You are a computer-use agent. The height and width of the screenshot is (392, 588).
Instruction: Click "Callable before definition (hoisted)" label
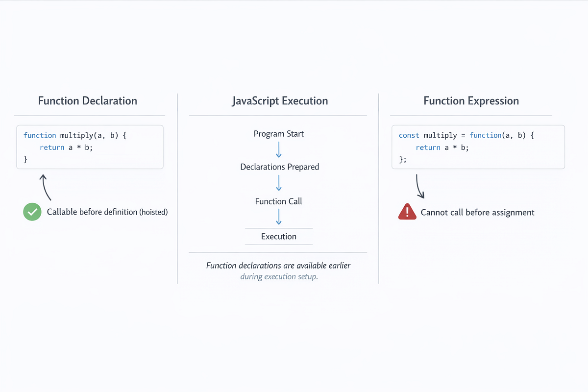pyautogui.click(x=107, y=212)
